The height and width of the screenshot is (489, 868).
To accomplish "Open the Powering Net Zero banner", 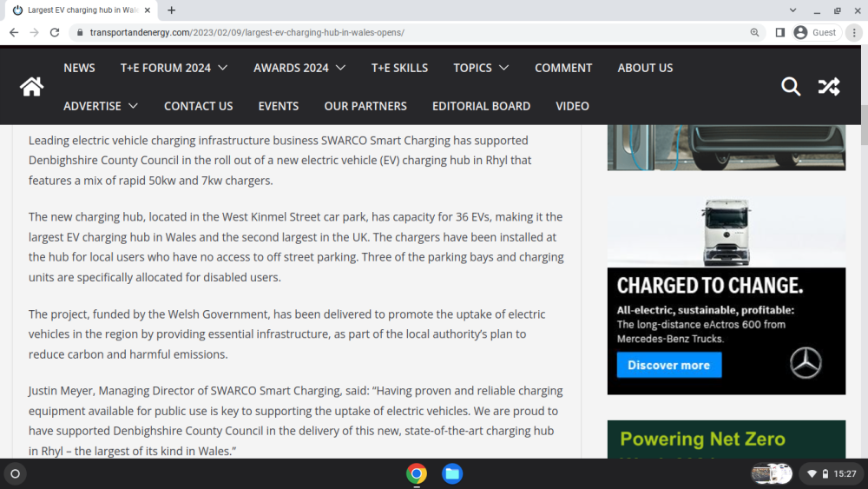I will click(727, 439).
